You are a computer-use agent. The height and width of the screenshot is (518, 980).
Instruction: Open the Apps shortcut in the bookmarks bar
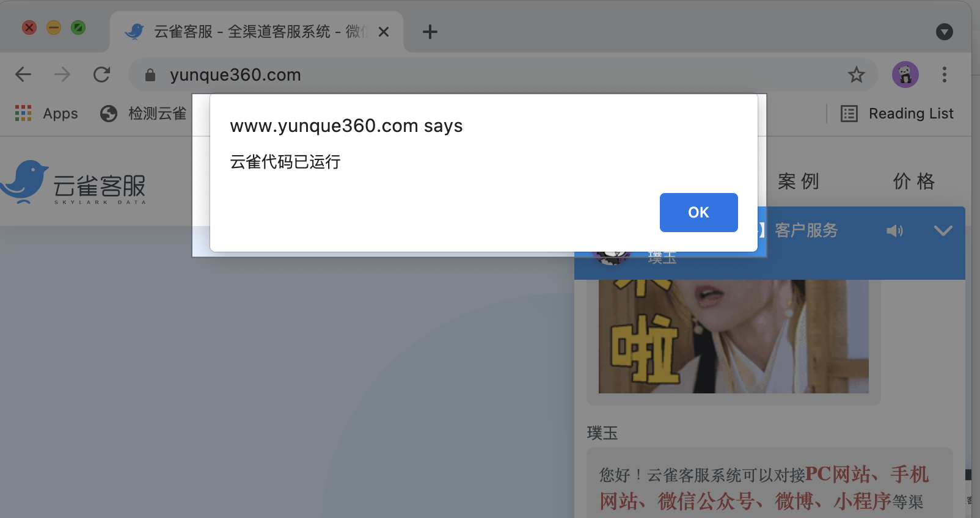point(46,113)
